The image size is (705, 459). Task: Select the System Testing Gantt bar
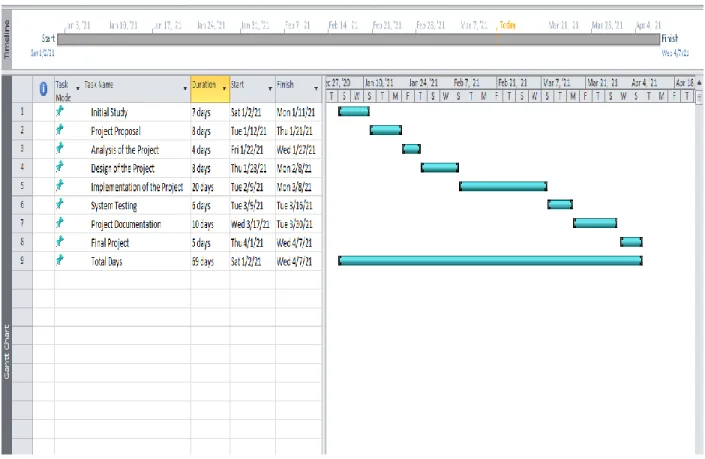pyautogui.click(x=560, y=205)
